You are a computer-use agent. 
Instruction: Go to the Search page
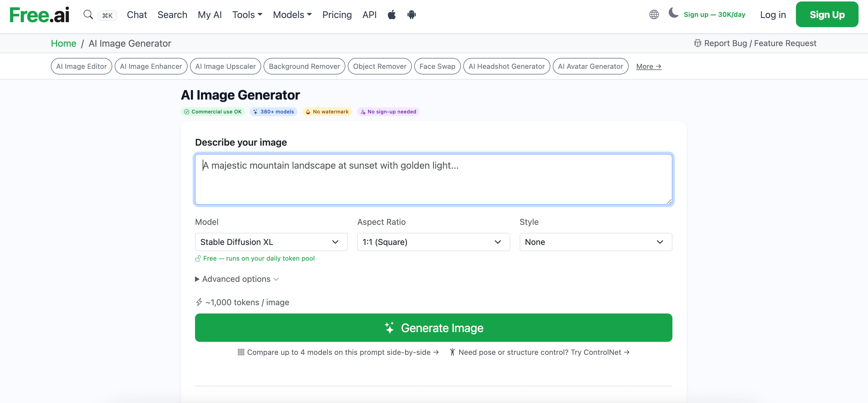pyautogui.click(x=172, y=14)
